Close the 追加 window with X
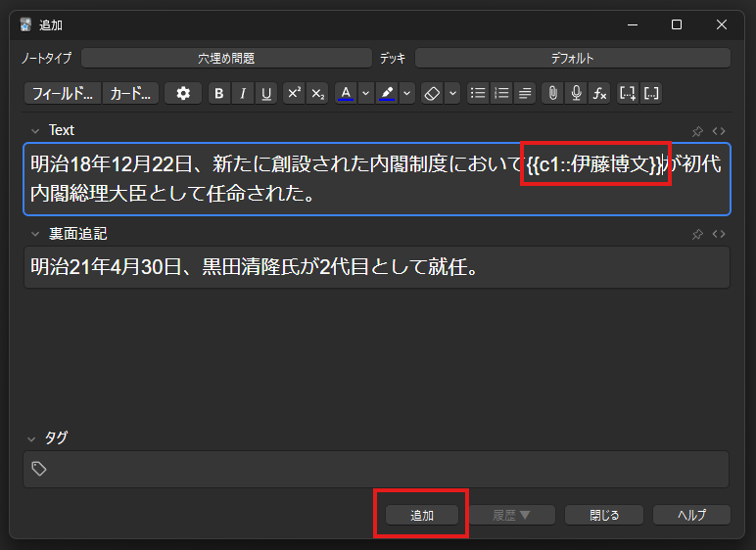This screenshot has height=550, width=756. coord(722,24)
